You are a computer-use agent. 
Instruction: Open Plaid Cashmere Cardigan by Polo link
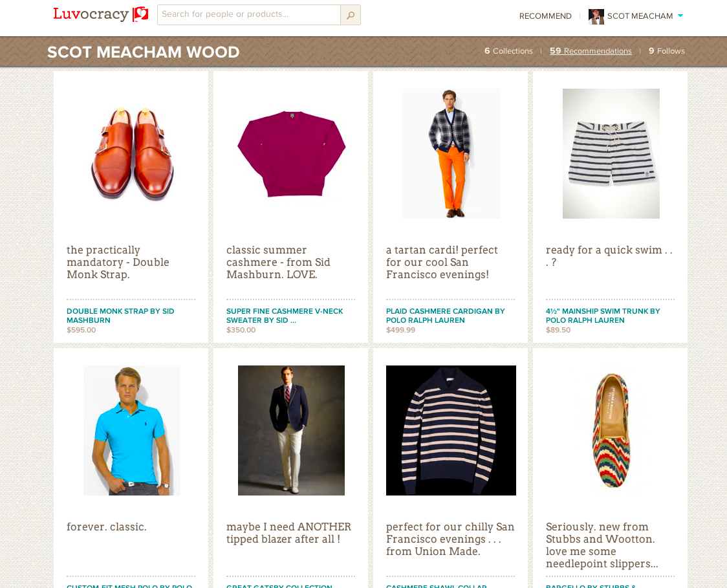click(446, 316)
